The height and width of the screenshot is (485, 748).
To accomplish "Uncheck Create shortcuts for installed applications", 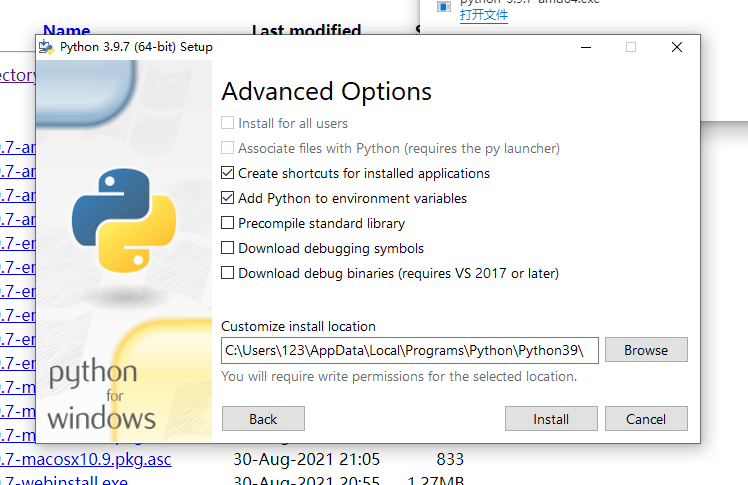I will tap(228, 173).
